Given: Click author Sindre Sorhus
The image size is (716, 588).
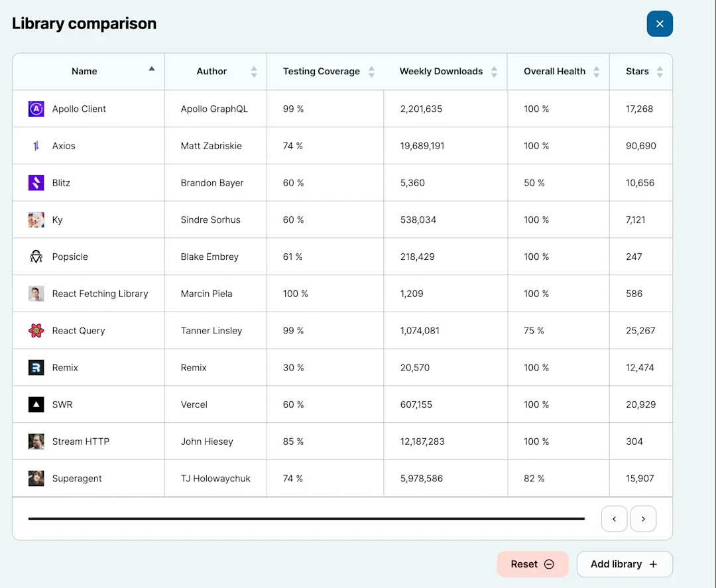Looking at the screenshot, I should [x=211, y=219].
